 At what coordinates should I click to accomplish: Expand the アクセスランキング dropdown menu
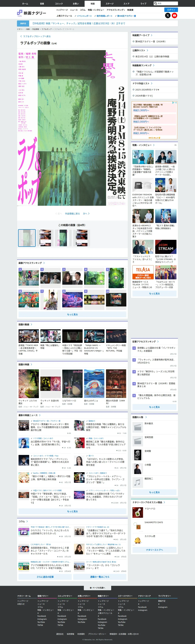(116, 10)
